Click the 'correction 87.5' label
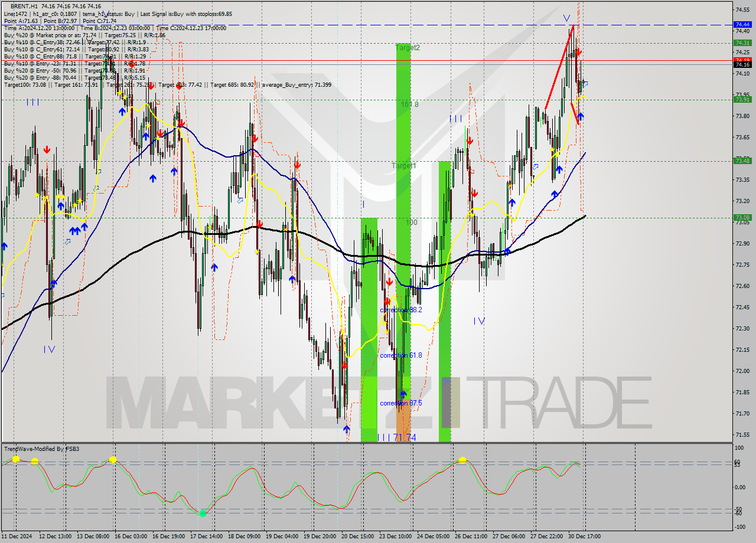Image resolution: width=756 pixels, height=543 pixels. pos(401,403)
